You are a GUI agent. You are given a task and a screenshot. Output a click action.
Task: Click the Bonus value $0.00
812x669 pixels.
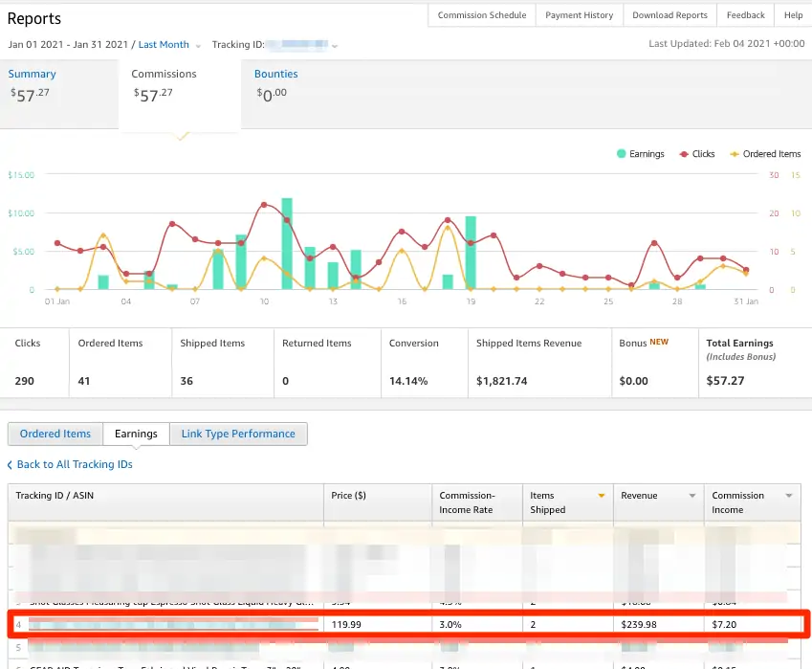[x=633, y=381]
